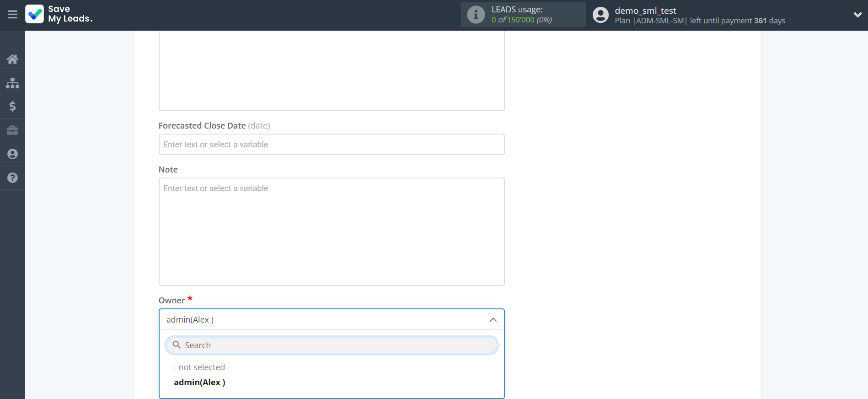This screenshot has height=399, width=868.
Task: Open the hamburger menu
Action: pyautogui.click(x=12, y=15)
